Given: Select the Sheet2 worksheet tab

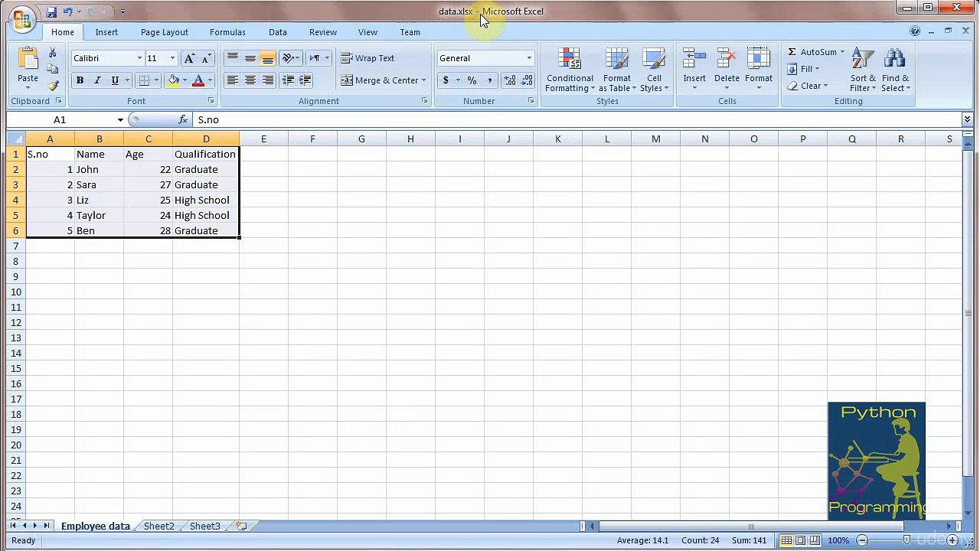Looking at the screenshot, I should point(159,526).
